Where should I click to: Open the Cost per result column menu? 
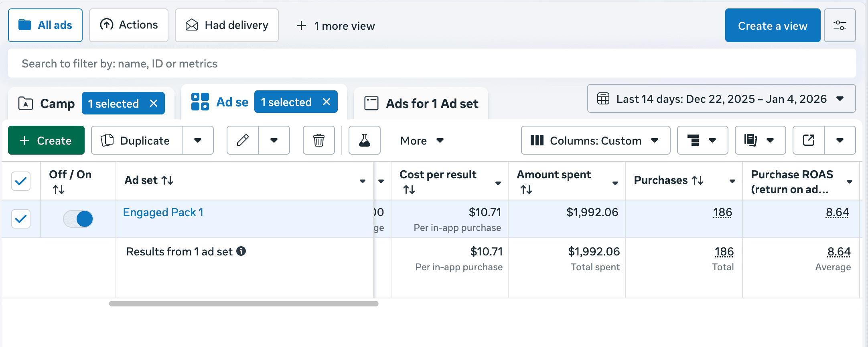click(498, 183)
